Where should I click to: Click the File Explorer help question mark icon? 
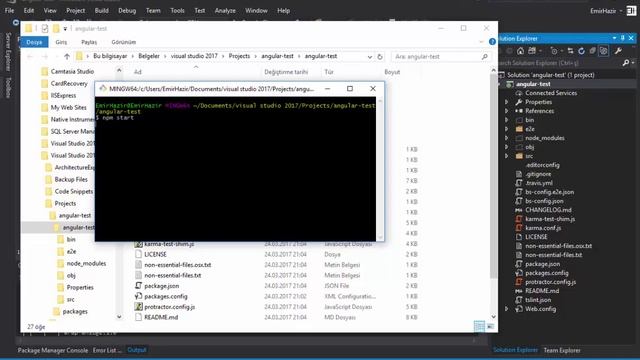pos(492,42)
